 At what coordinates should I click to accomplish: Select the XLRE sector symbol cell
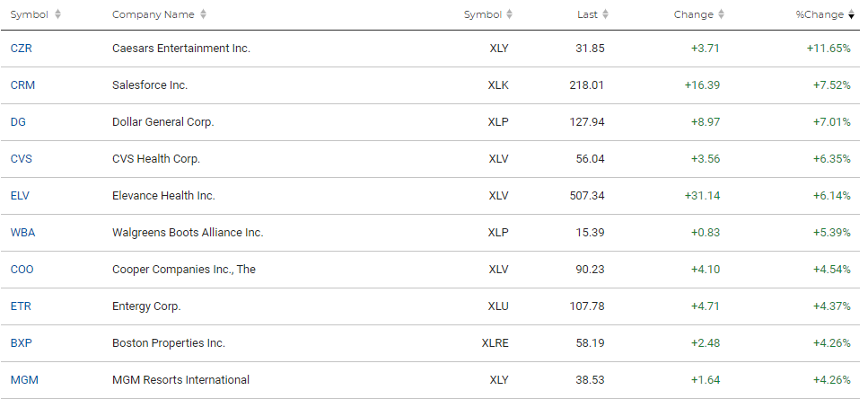click(495, 343)
